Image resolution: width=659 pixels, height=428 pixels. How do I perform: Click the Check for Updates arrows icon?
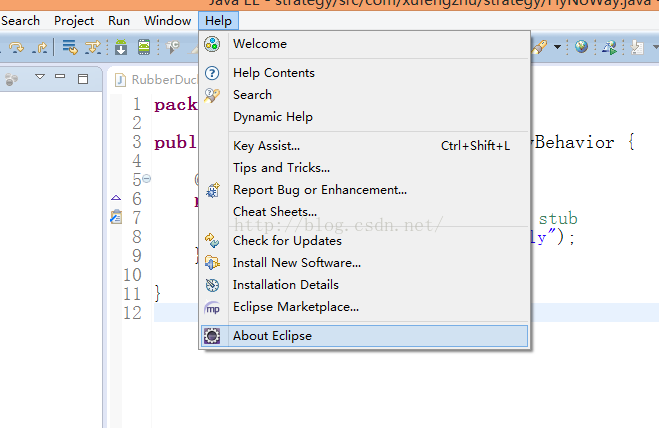click(212, 240)
